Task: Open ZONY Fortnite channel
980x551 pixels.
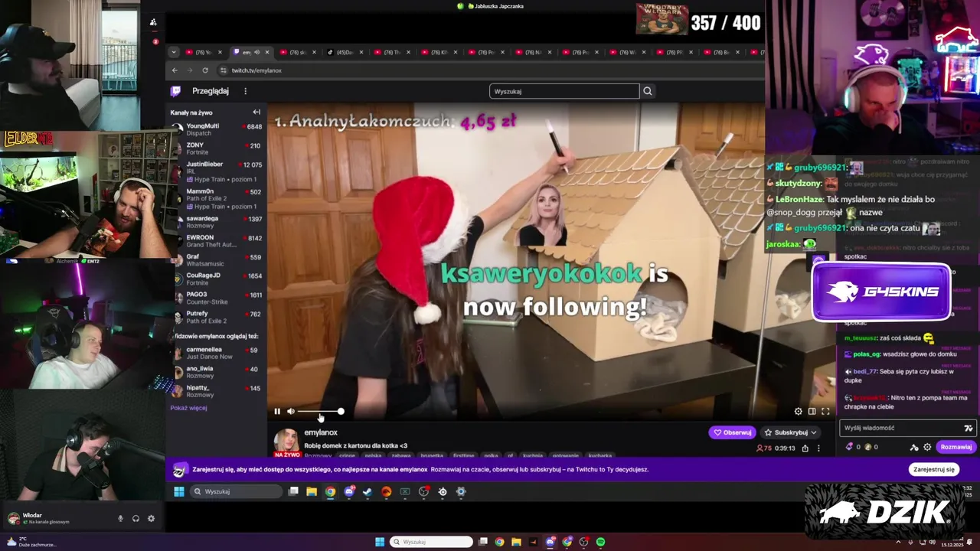Action: (x=217, y=148)
